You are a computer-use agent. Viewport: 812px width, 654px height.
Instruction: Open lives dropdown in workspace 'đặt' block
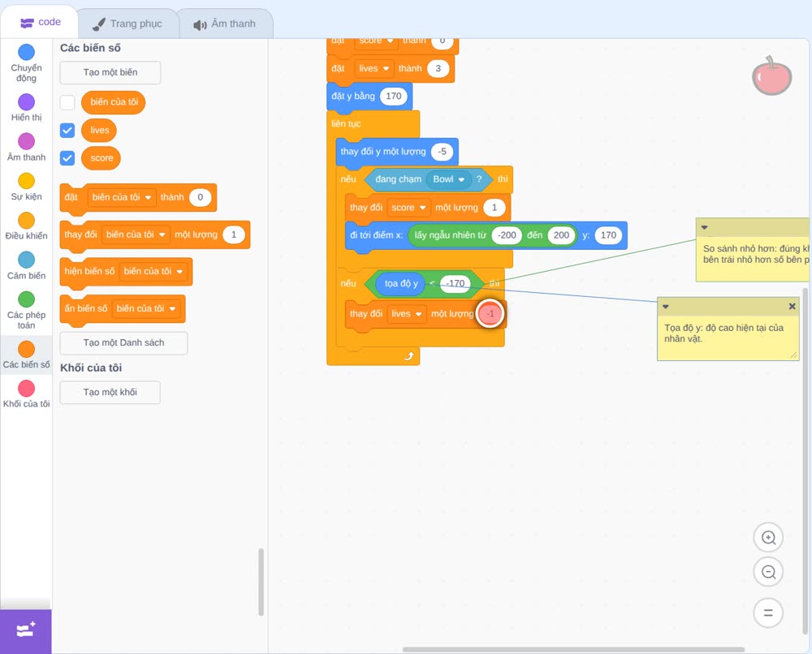click(374, 68)
